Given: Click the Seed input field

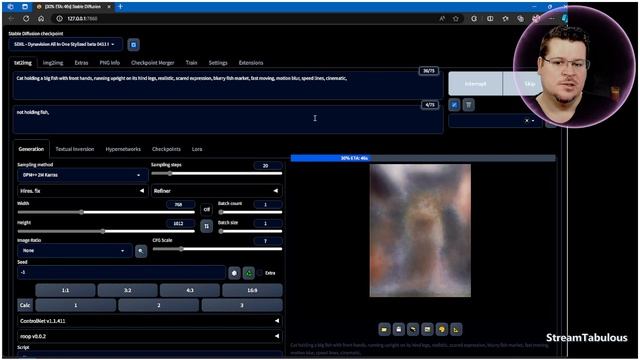Looking at the screenshot, I should point(121,272).
